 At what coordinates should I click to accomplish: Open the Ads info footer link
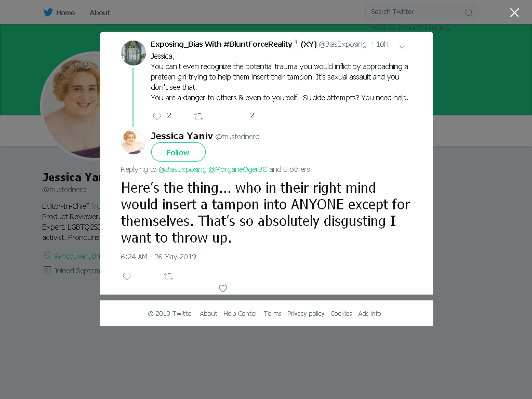[369, 313]
